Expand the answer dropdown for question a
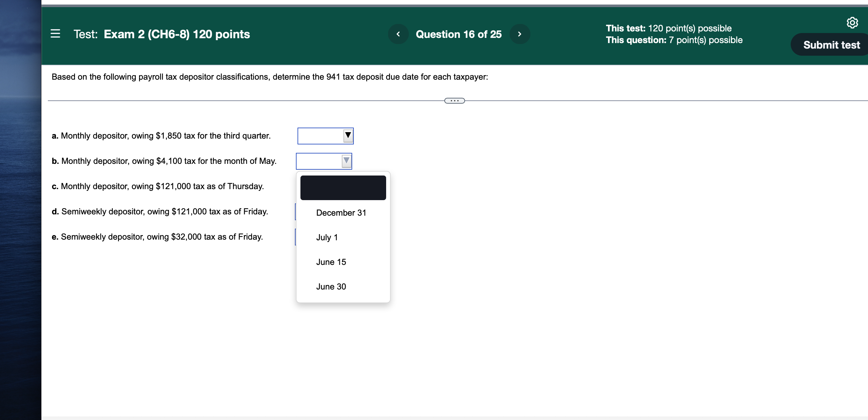 click(x=347, y=136)
